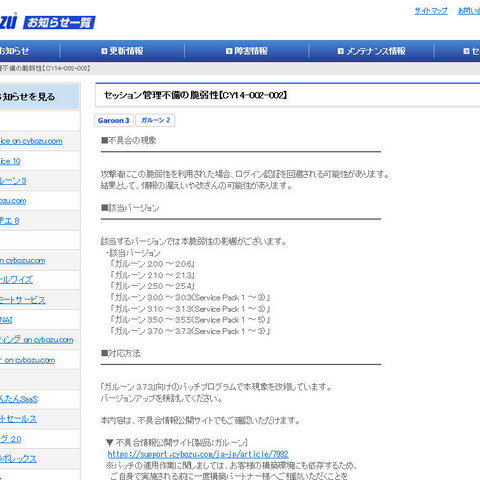480x480 pixels.
Task: Open the 更新情報 navigation tab
Action: click(x=122, y=51)
